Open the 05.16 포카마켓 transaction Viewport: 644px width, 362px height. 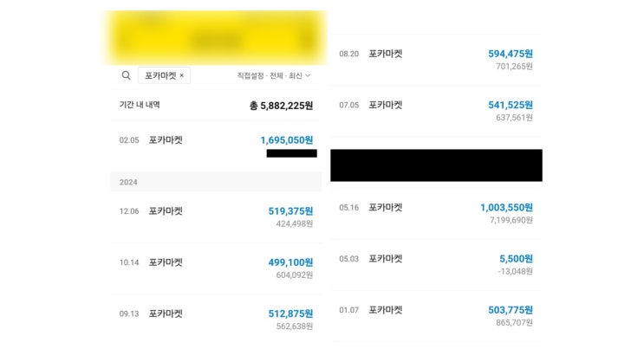tap(386, 207)
